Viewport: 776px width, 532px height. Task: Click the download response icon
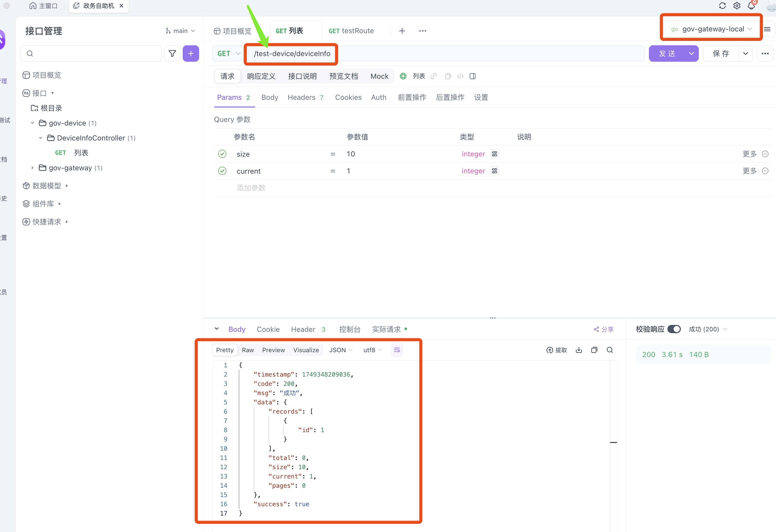(579, 350)
